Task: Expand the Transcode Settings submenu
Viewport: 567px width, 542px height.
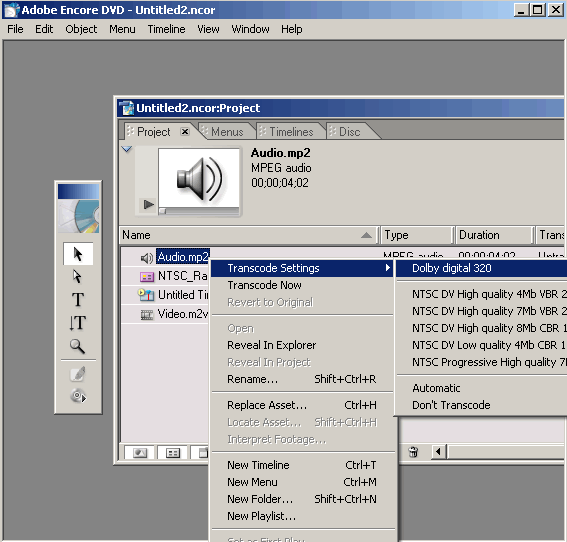Action: click(302, 268)
